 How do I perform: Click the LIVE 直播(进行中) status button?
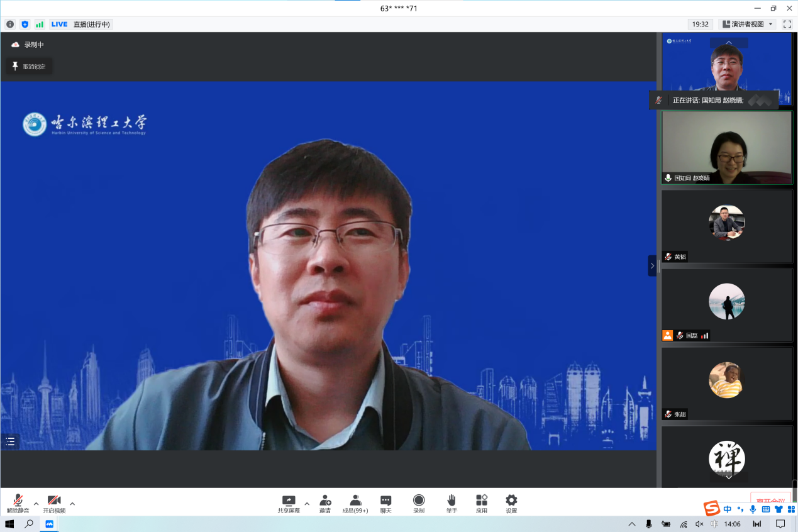click(x=81, y=25)
